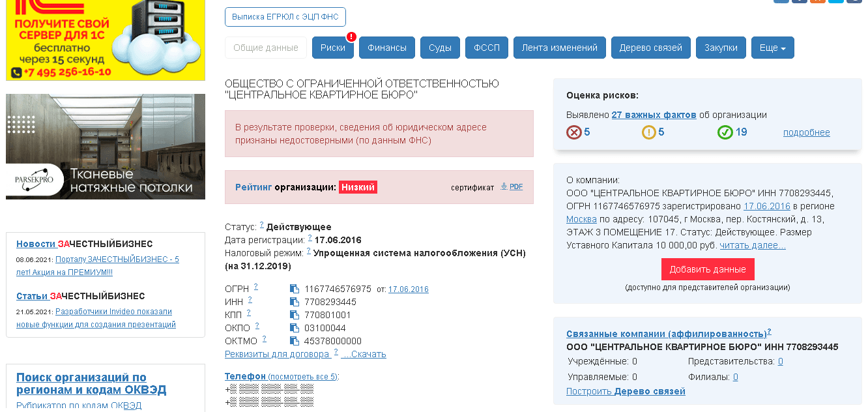This screenshot has height=412, width=868.
Task: Download the certificate PDF
Action: click(512, 186)
